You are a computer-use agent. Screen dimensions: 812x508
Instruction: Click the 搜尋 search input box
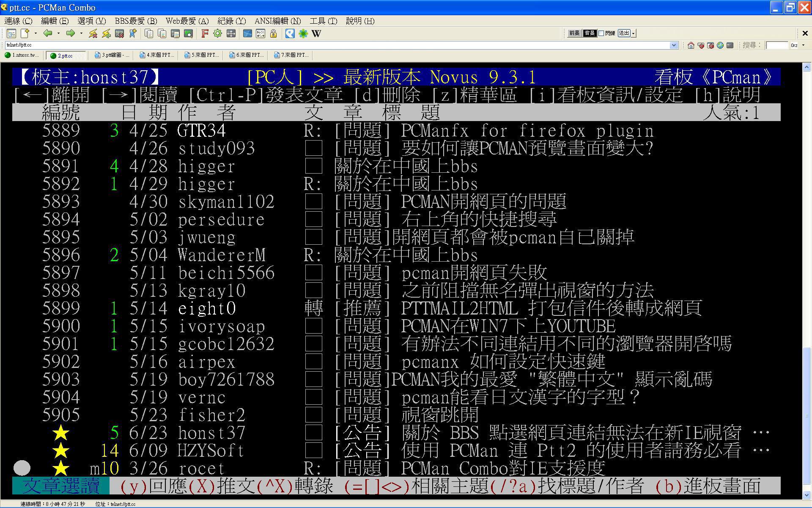click(x=777, y=45)
